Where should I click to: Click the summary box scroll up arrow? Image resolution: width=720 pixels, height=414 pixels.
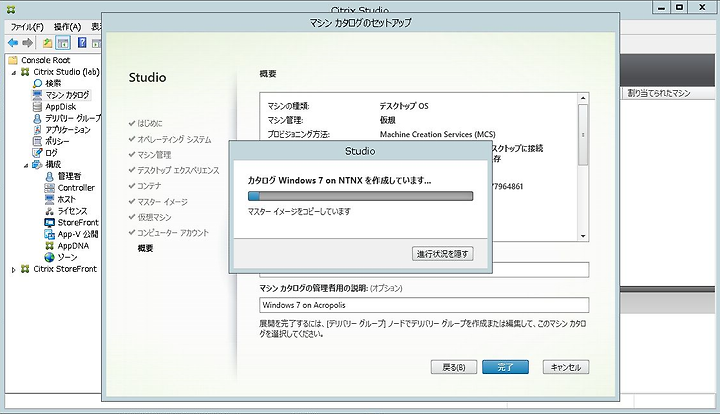583,98
